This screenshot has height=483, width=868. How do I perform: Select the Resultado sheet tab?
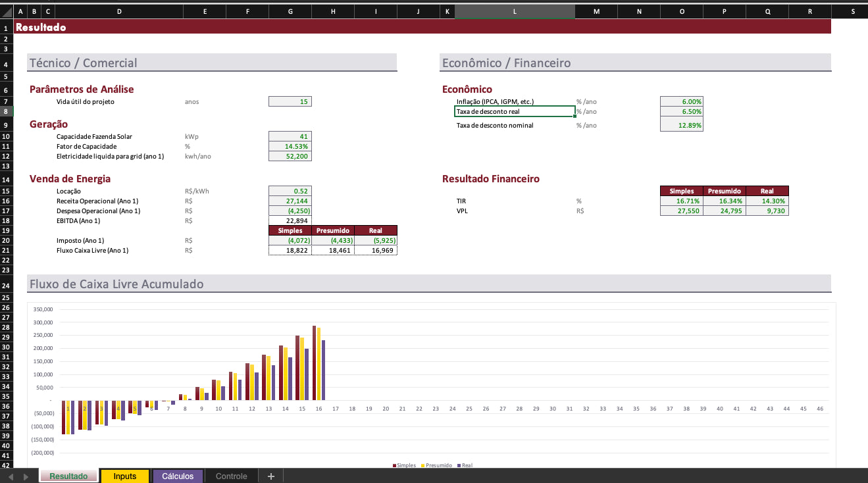pyautogui.click(x=68, y=476)
